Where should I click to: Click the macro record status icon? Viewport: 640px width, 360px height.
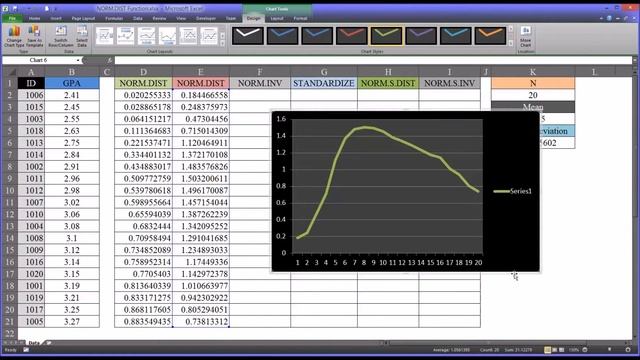[x=26, y=350]
